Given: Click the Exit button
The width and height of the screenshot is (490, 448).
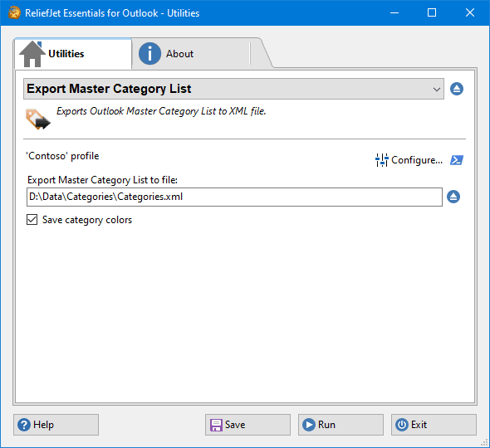Looking at the screenshot, I should click(434, 425).
